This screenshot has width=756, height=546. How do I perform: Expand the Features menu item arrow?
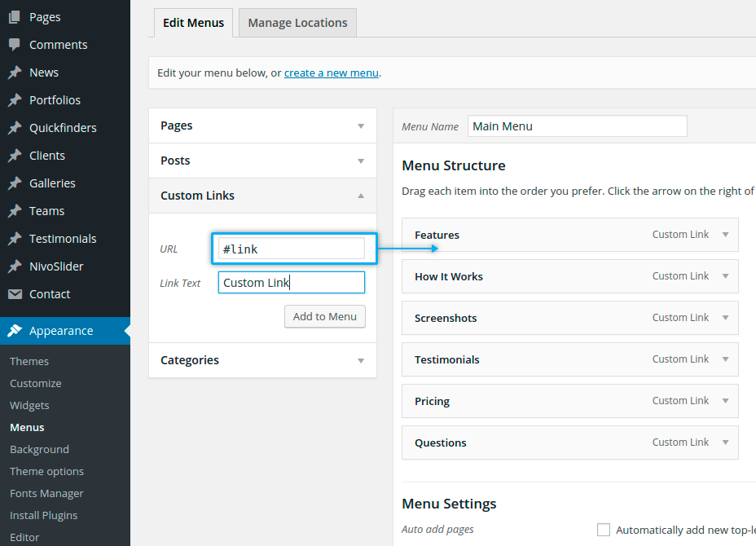click(x=725, y=235)
